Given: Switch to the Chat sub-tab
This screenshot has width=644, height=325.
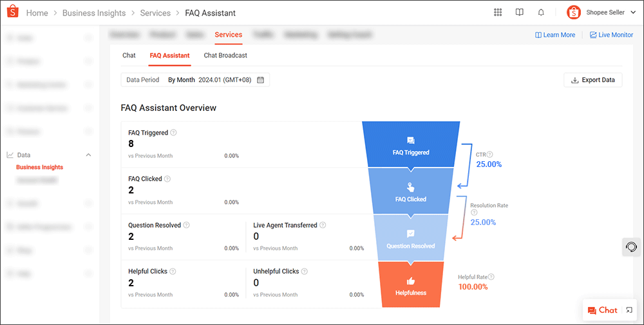Looking at the screenshot, I should coord(129,55).
